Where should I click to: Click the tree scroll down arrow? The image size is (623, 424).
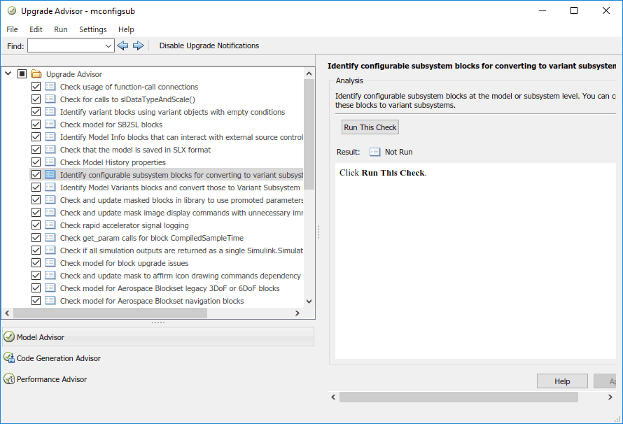tap(309, 301)
